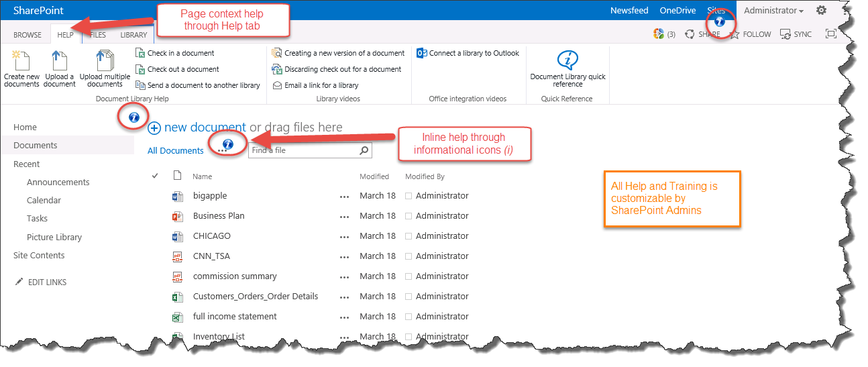
Task: Open Send a document to another library
Action: (198, 85)
